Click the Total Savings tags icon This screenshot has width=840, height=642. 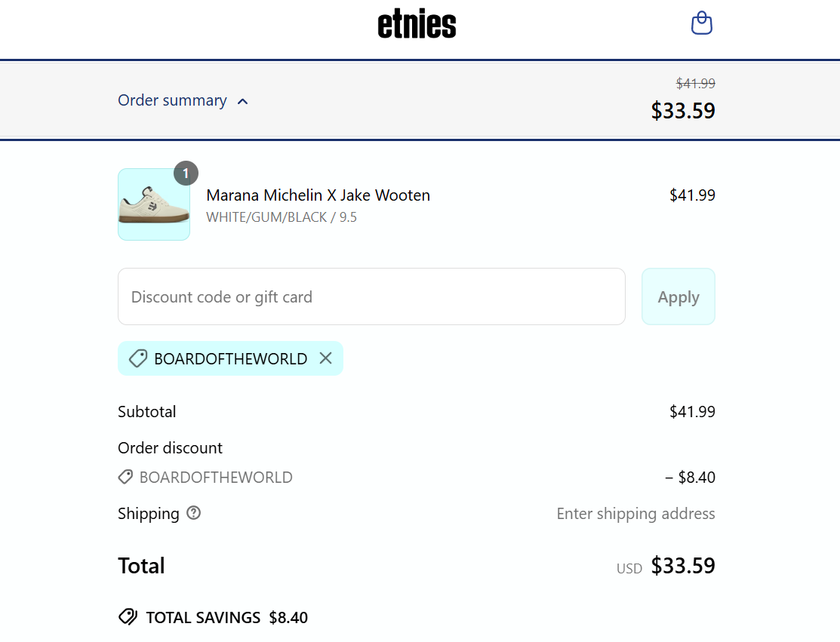coord(128,617)
